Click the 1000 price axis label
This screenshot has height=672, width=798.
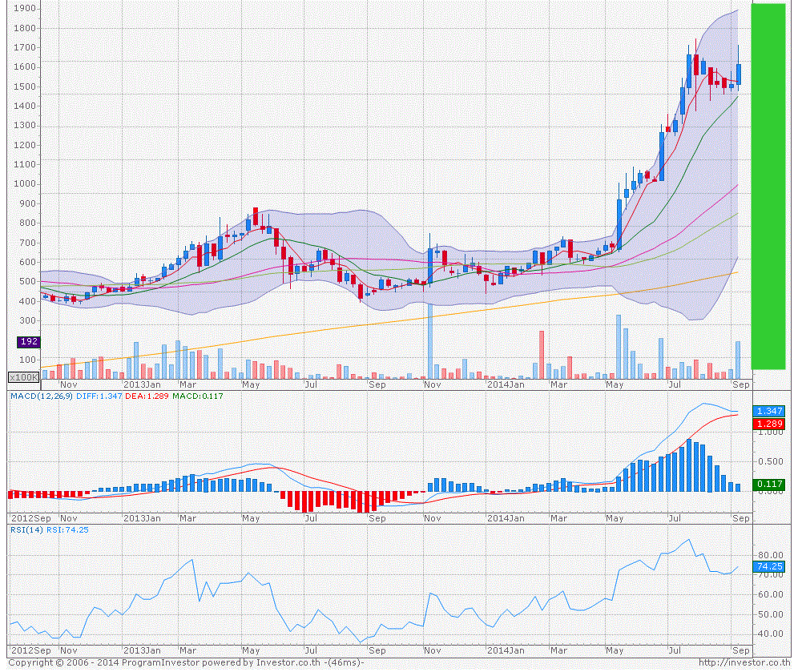pos(24,183)
